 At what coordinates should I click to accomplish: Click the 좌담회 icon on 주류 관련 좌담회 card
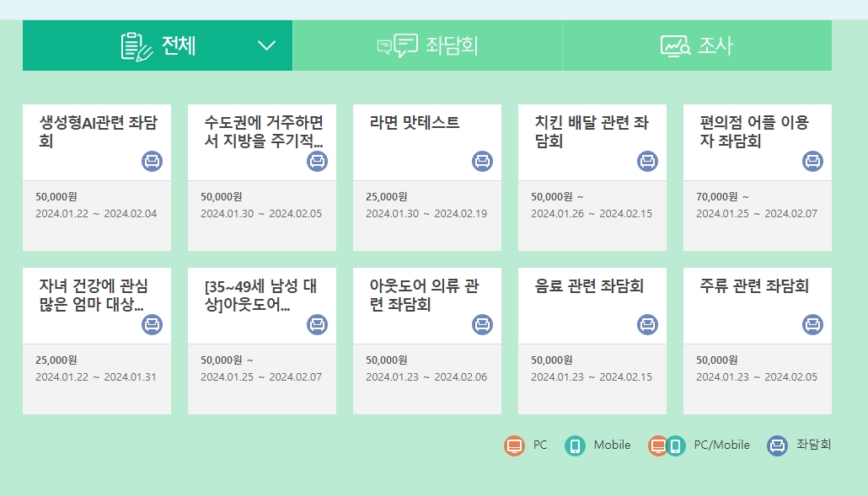click(x=812, y=325)
